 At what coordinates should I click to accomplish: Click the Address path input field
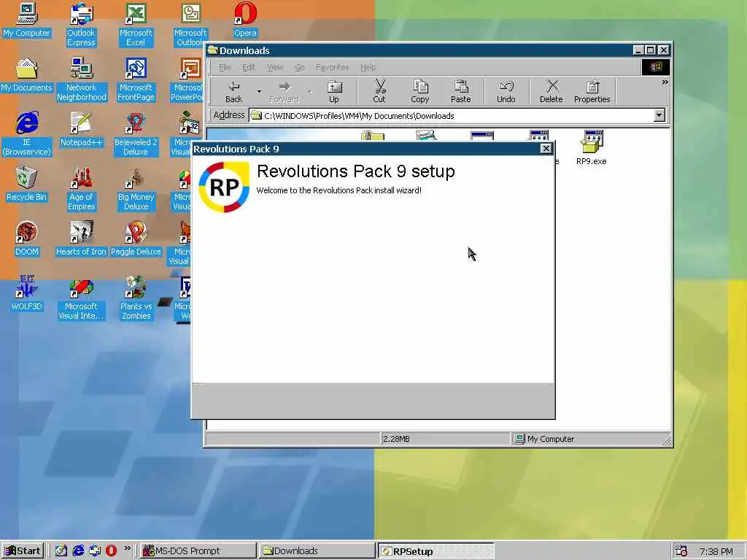(451, 116)
